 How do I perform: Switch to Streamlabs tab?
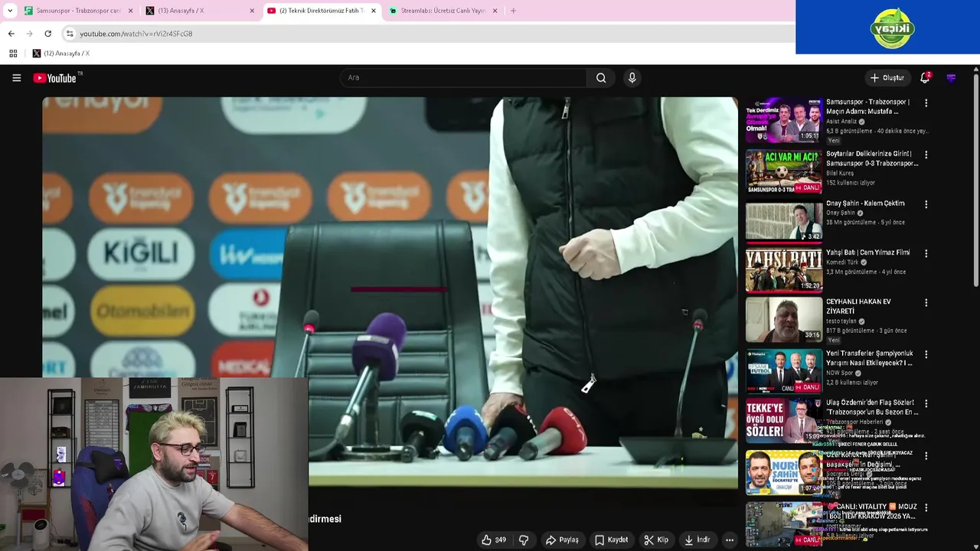click(x=443, y=11)
